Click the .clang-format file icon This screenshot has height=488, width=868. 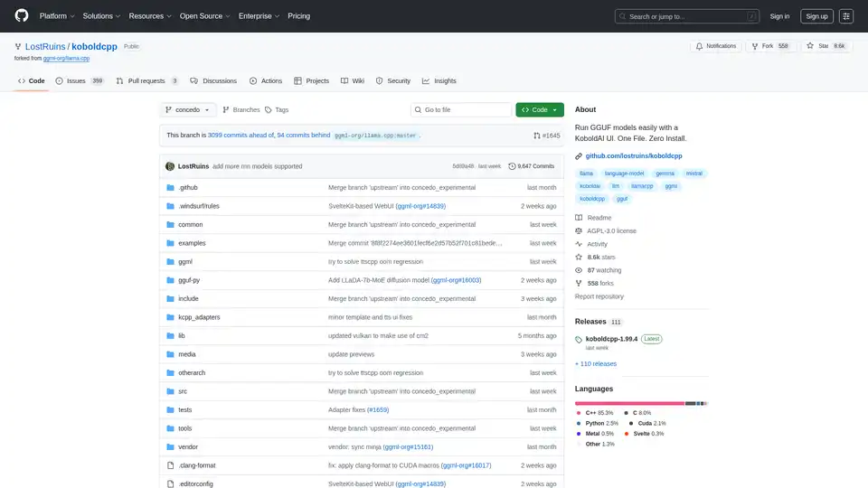coord(169,465)
